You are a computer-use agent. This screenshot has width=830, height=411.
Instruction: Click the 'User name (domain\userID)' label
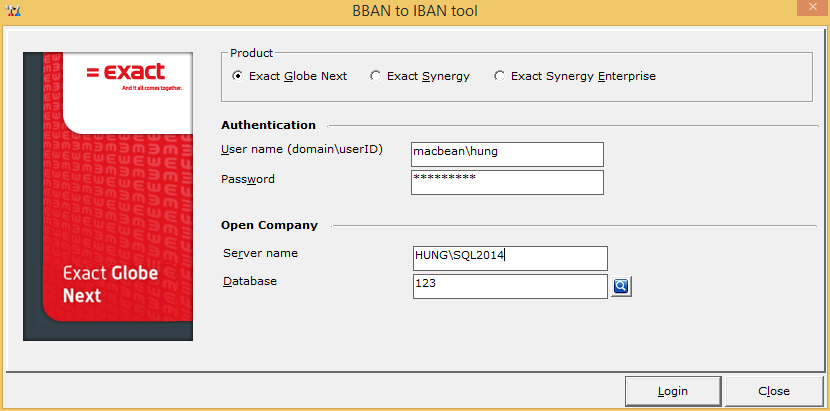(x=302, y=150)
